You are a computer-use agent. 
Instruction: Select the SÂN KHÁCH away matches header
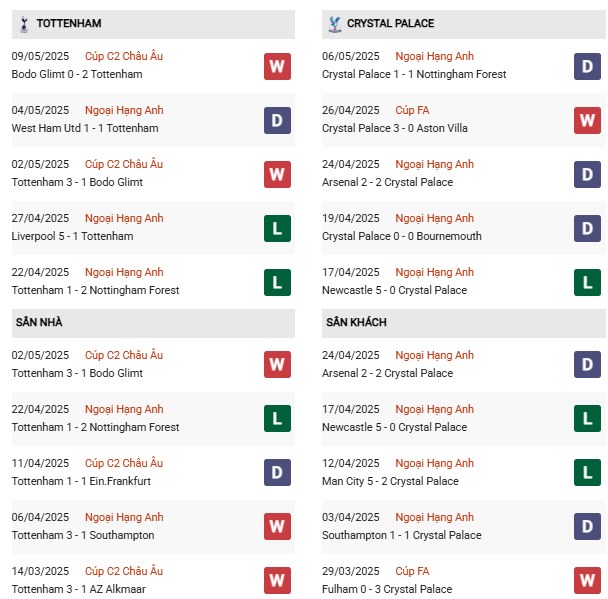pos(355,322)
